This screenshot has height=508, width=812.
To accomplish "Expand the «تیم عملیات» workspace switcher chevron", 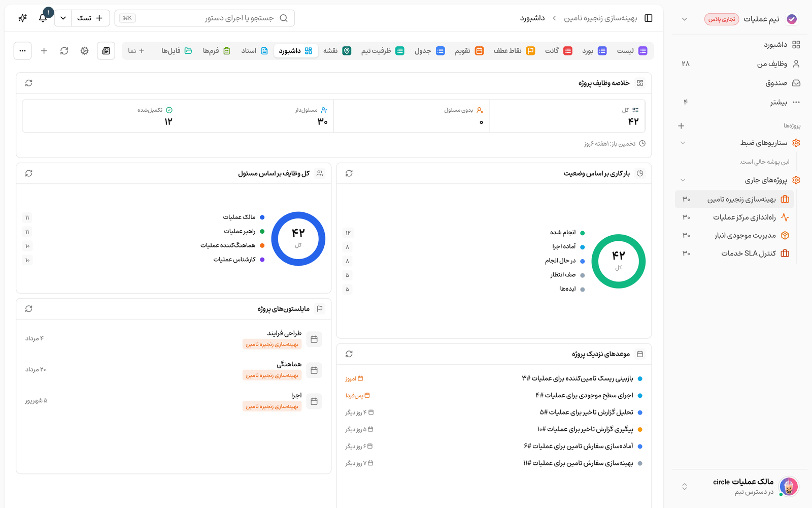I will click(x=685, y=19).
